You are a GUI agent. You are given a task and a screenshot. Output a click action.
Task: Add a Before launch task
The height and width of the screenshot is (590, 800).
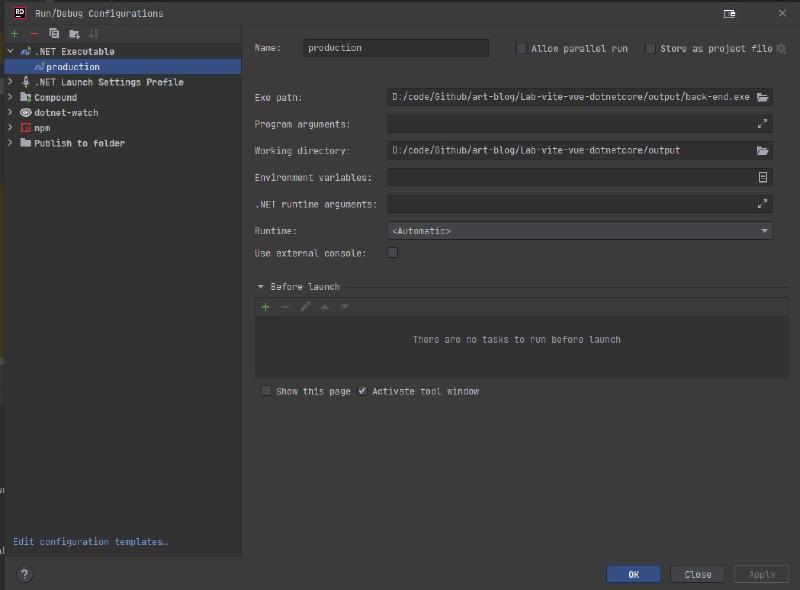pyautogui.click(x=265, y=307)
